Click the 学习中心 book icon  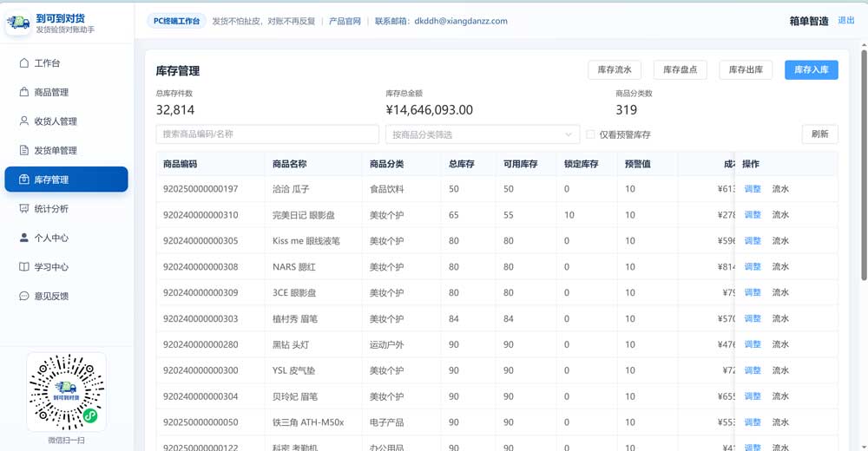[x=23, y=267]
